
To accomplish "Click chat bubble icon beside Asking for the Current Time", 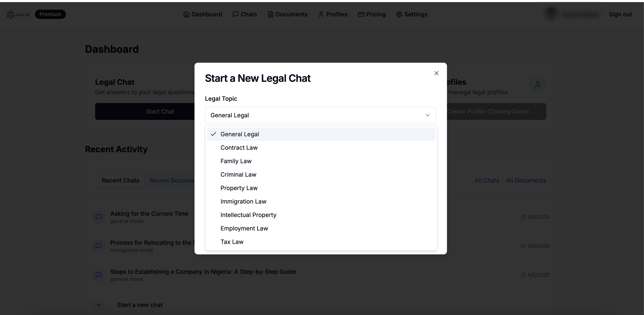I will click(98, 217).
